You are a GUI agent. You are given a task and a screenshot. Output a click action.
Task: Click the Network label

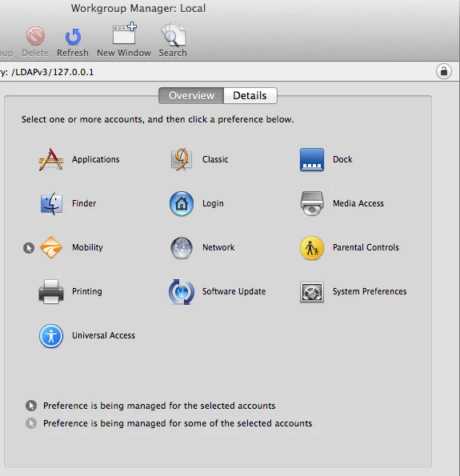coord(218,247)
